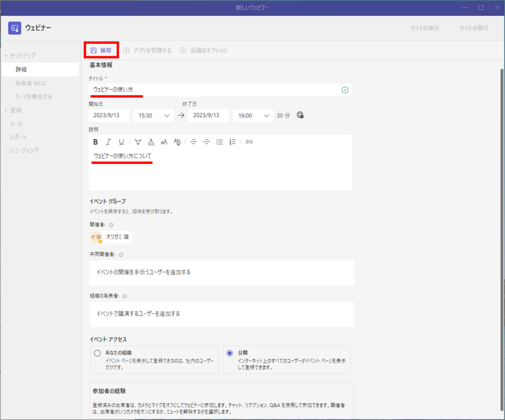The width and height of the screenshot is (505, 420).
Task: Insert a numbered list
Action: (233, 142)
